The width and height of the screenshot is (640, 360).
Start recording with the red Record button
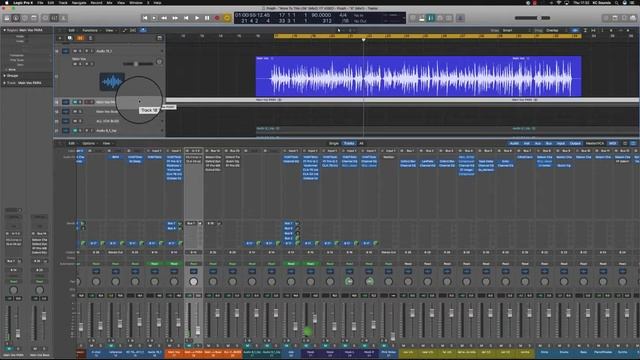tap(217, 18)
